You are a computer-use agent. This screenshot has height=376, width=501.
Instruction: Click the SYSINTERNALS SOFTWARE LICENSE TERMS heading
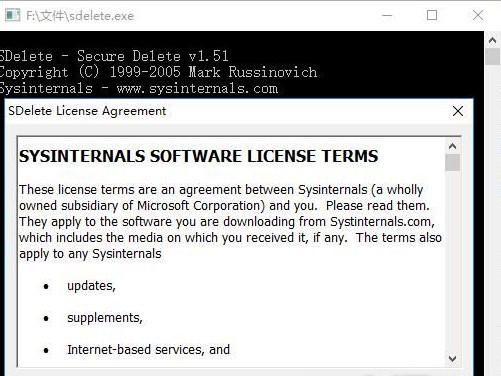[199, 156]
